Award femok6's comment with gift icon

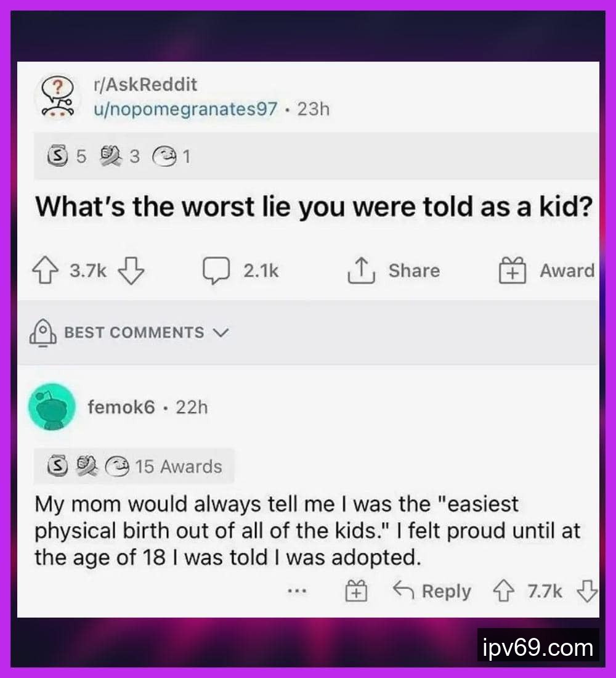(x=355, y=592)
